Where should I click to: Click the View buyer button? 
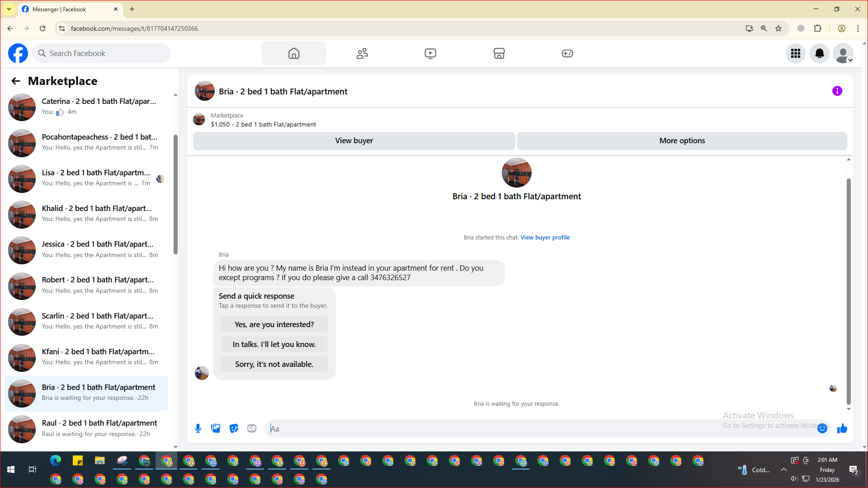coord(354,141)
